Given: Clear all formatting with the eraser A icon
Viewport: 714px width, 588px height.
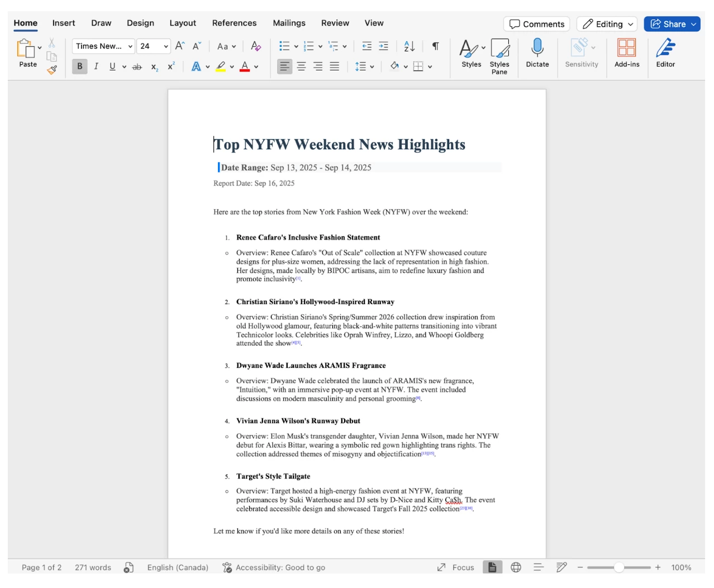Looking at the screenshot, I should pyautogui.click(x=256, y=46).
